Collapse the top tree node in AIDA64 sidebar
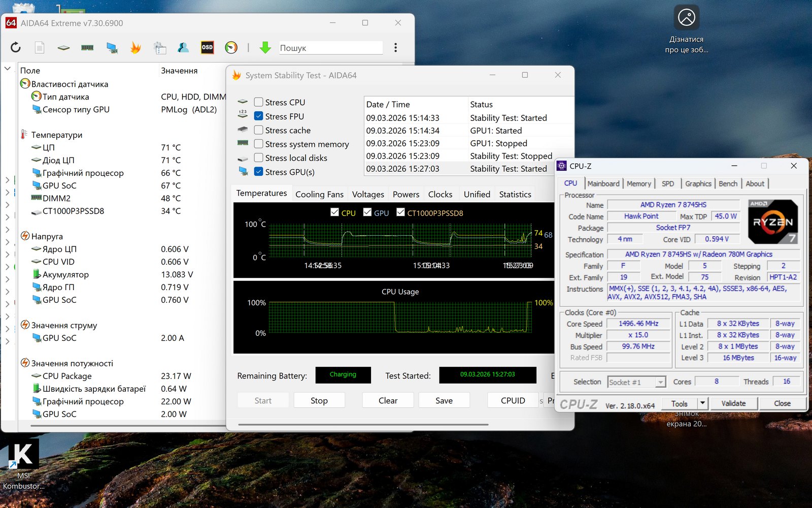 click(8, 68)
